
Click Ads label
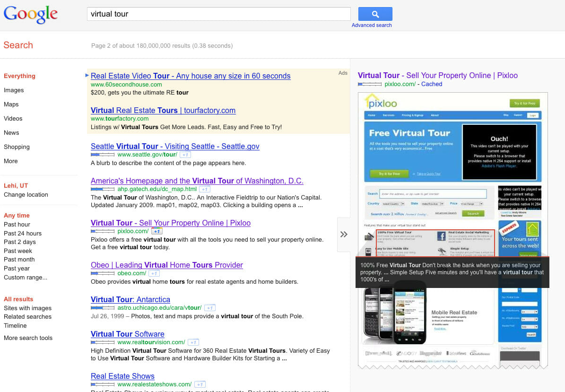[343, 73]
